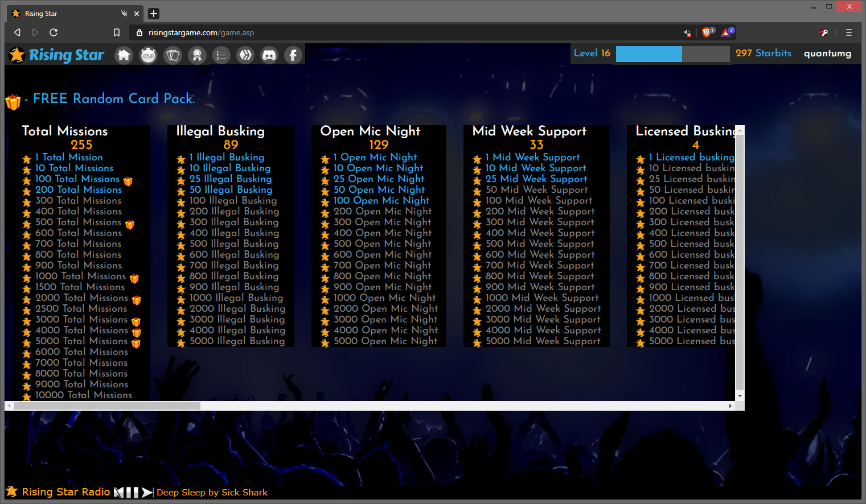Click the muted site audio icon in address bar
This screenshot has height=504, width=866.
click(x=688, y=33)
